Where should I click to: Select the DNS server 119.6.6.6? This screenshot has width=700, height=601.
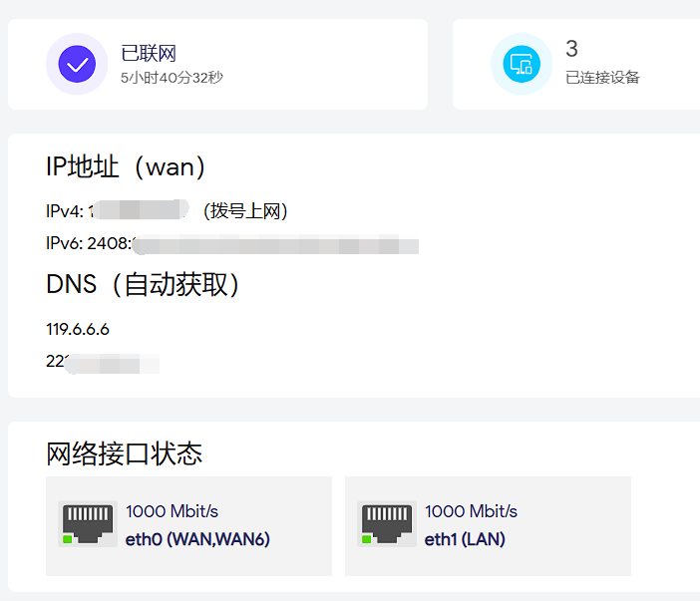(x=78, y=329)
